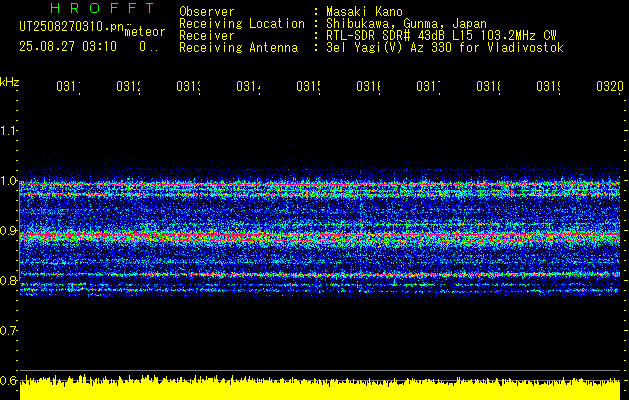
Task: Click the 0313 time marker
Action: pyautogui.click(x=188, y=86)
